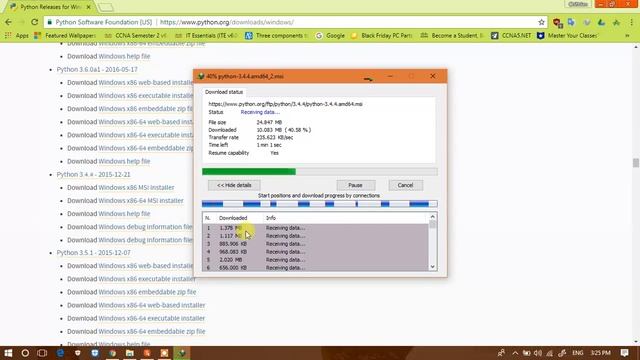Cancel the download
This screenshot has height=360, width=640.
[405, 185]
